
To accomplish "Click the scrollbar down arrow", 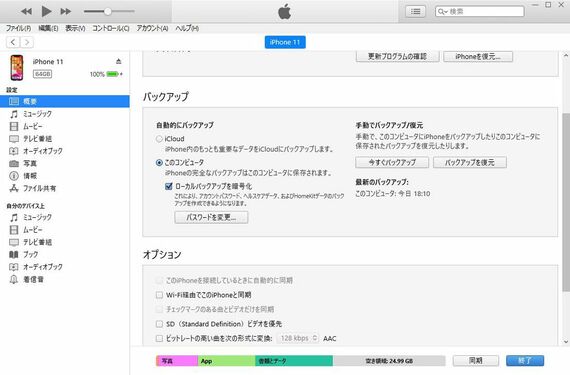I will pos(566,342).
